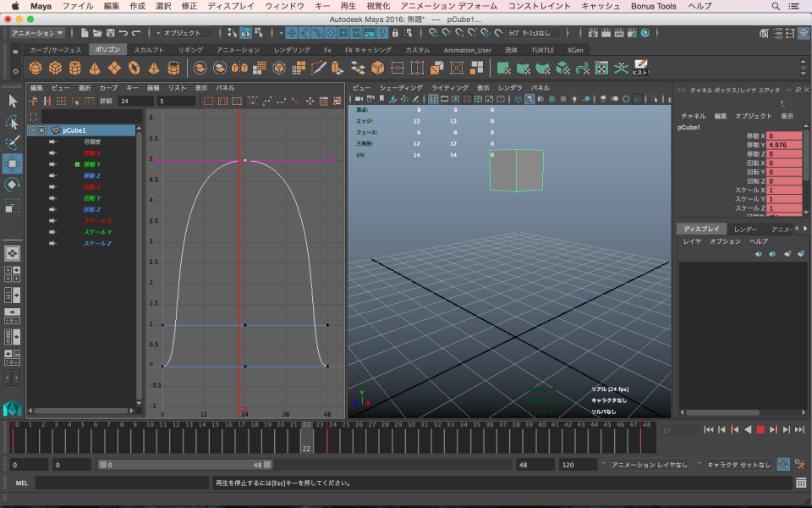Screen dimensions: 812x508
Task: Open Graph Editor カーブ menu
Action: pyautogui.click(x=108, y=87)
